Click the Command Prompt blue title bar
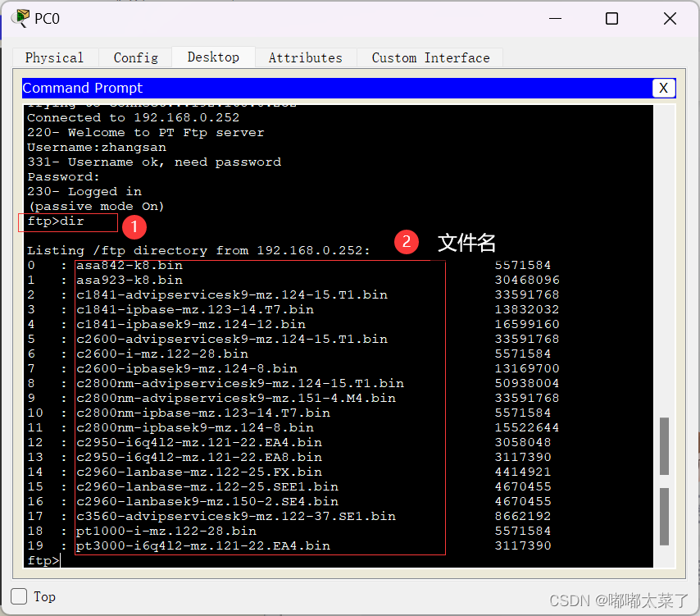 pyautogui.click(x=328, y=89)
